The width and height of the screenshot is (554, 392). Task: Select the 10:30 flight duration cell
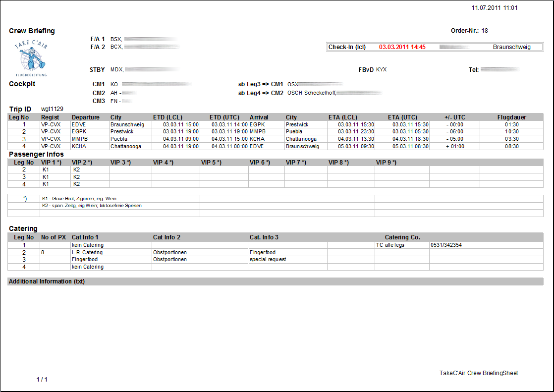(512, 132)
